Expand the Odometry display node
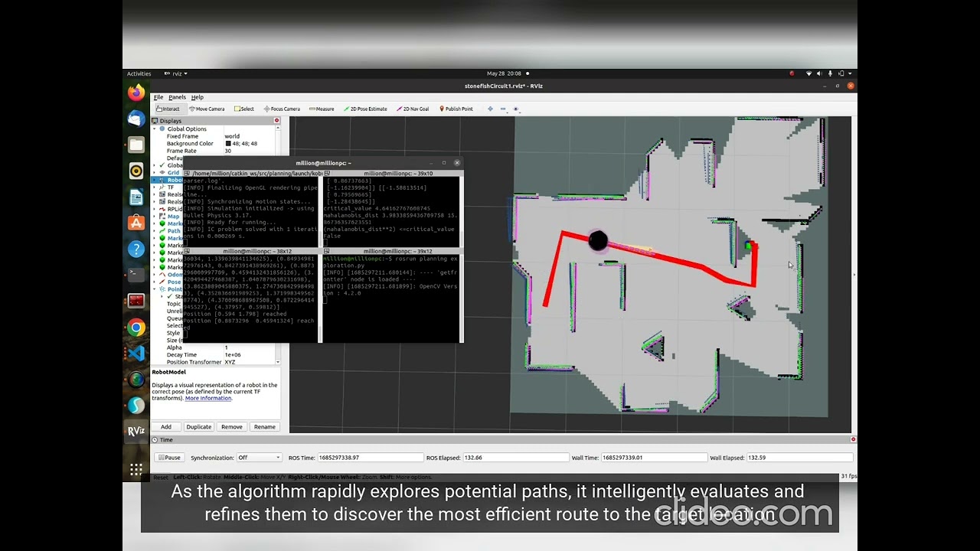Screen dimensions: 980x551 154,274
